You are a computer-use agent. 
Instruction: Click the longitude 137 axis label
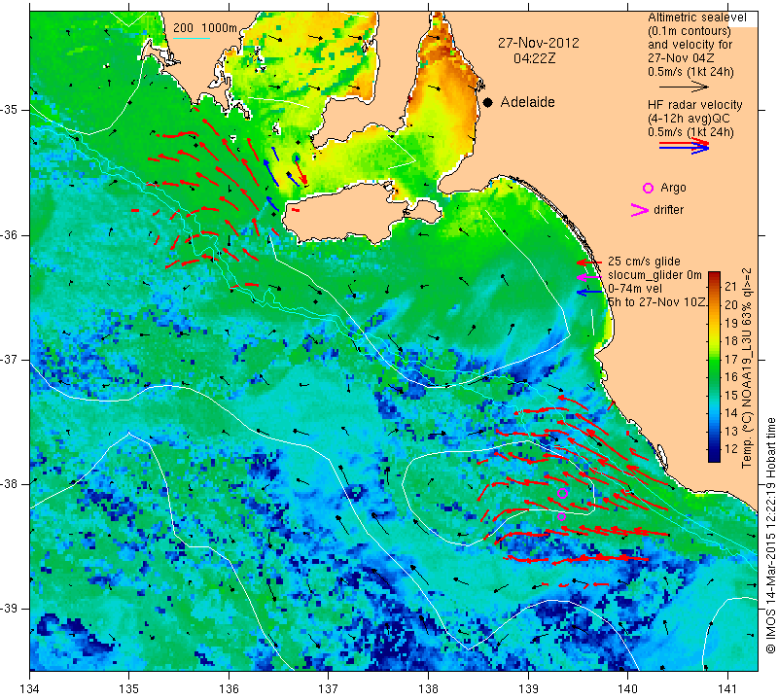point(329,688)
